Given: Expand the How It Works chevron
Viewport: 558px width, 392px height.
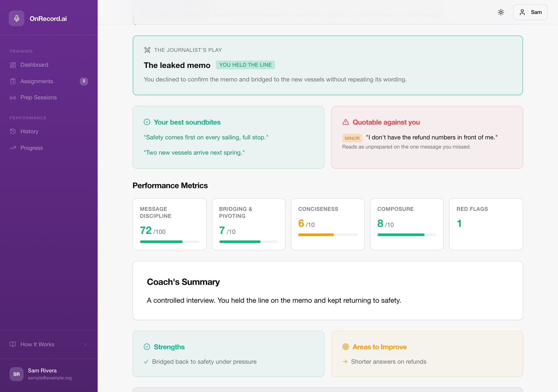Looking at the screenshot, I should pos(85,344).
